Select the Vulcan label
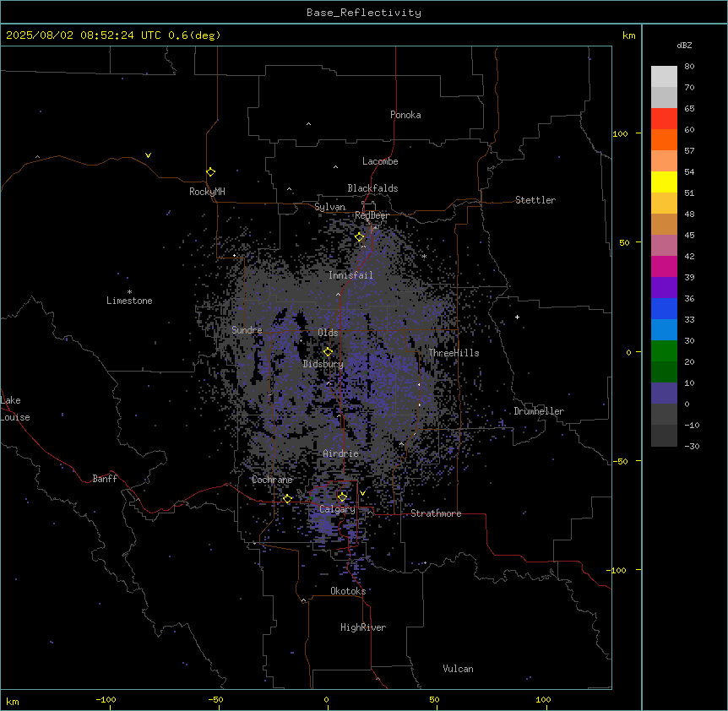728x711 pixels. tap(458, 669)
